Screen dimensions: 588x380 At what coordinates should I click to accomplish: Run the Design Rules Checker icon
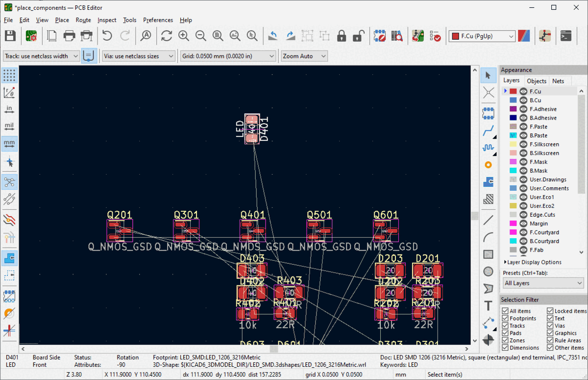[435, 36]
